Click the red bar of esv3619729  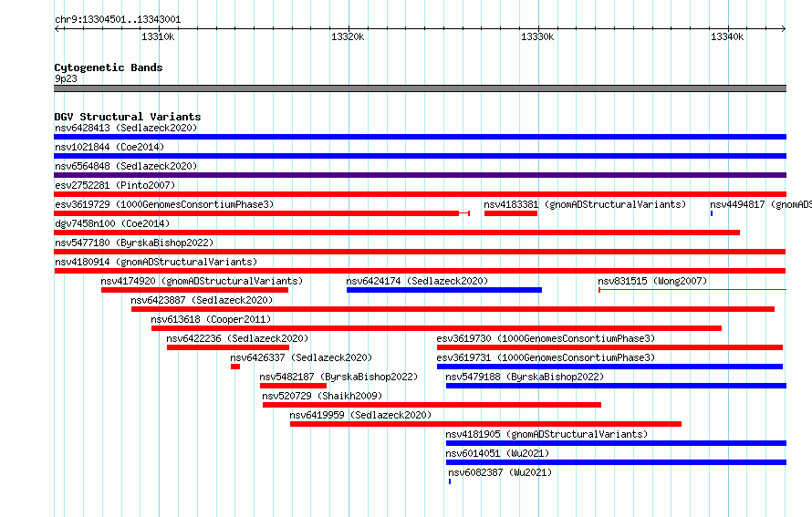pyautogui.click(x=262, y=213)
